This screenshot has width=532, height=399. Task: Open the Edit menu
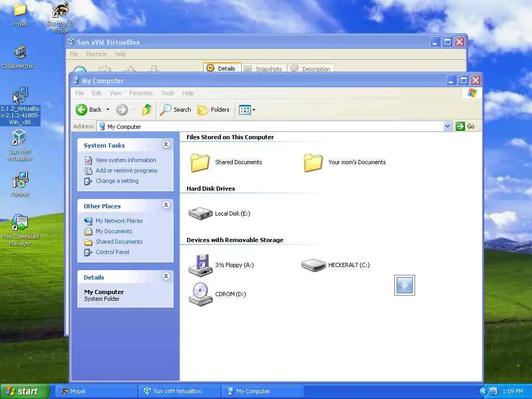(x=96, y=93)
